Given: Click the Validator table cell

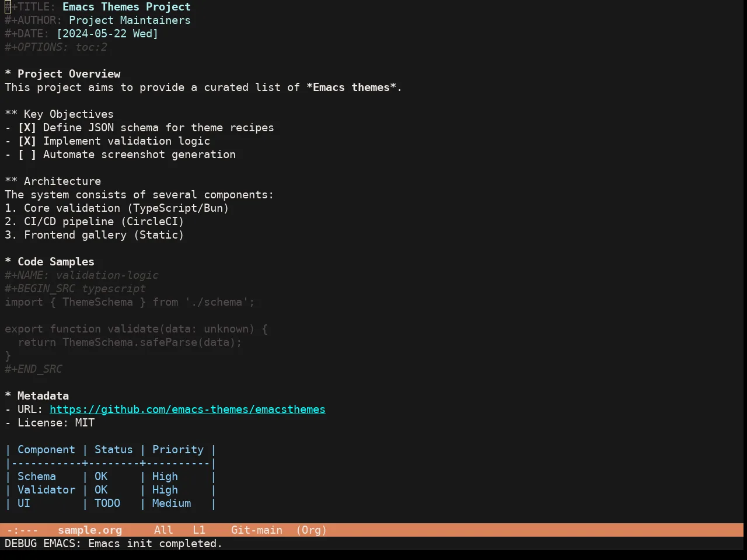Looking at the screenshot, I should (x=46, y=490).
